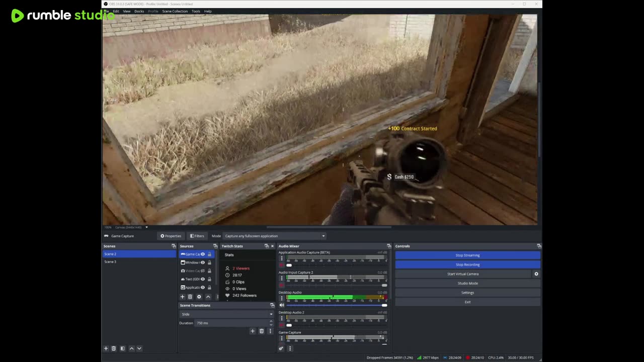Screen dimensions: 644x362
Task: Toggle visibility of Text (GDI) source
Action: point(203,279)
